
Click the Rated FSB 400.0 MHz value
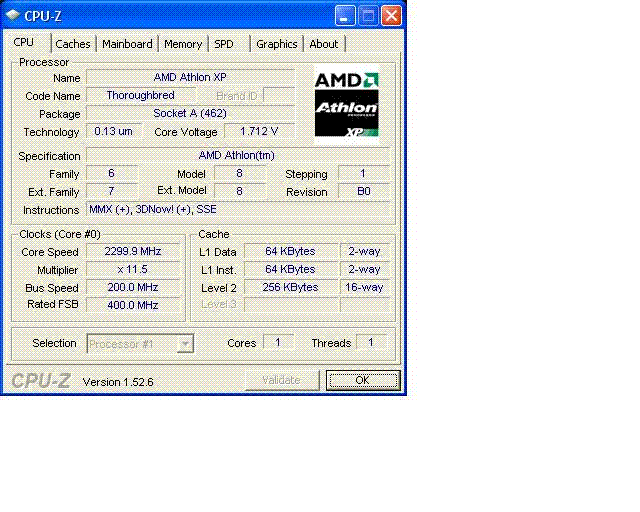click(x=133, y=305)
